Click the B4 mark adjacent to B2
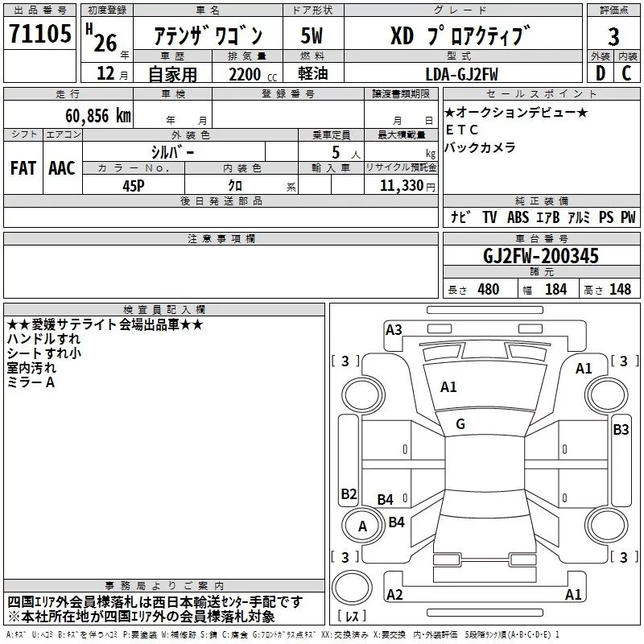This screenshot has height=644, width=644. (x=386, y=499)
